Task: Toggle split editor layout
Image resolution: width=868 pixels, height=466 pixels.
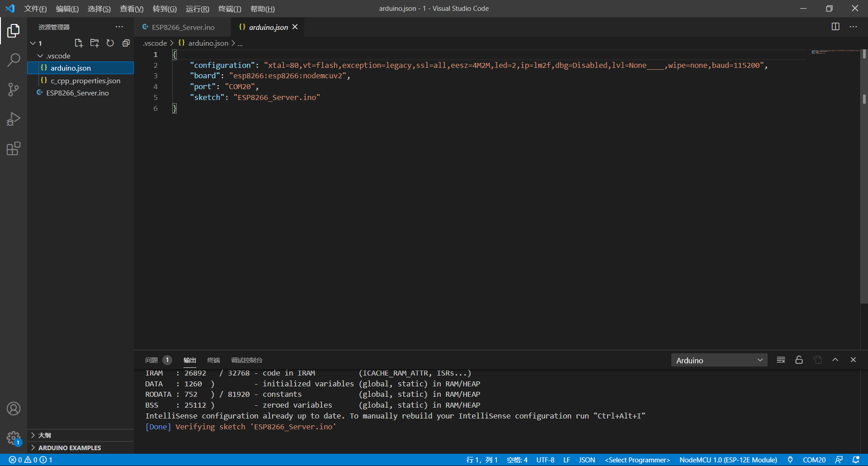Action: click(835, 27)
